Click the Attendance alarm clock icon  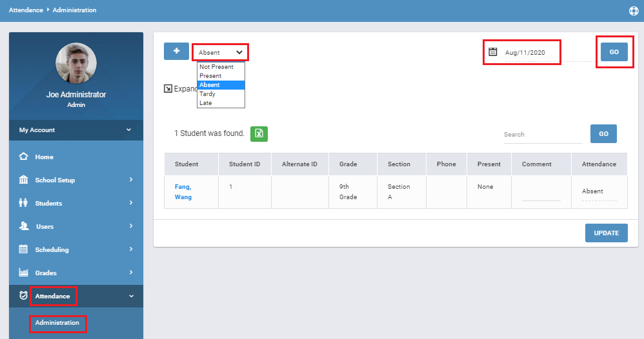coord(23,295)
